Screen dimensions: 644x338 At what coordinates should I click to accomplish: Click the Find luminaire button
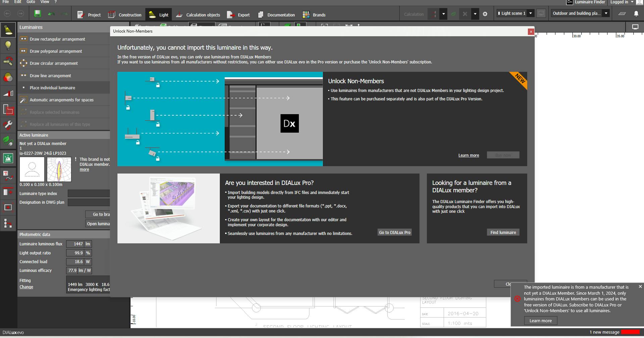pyautogui.click(x=503, y=232)
